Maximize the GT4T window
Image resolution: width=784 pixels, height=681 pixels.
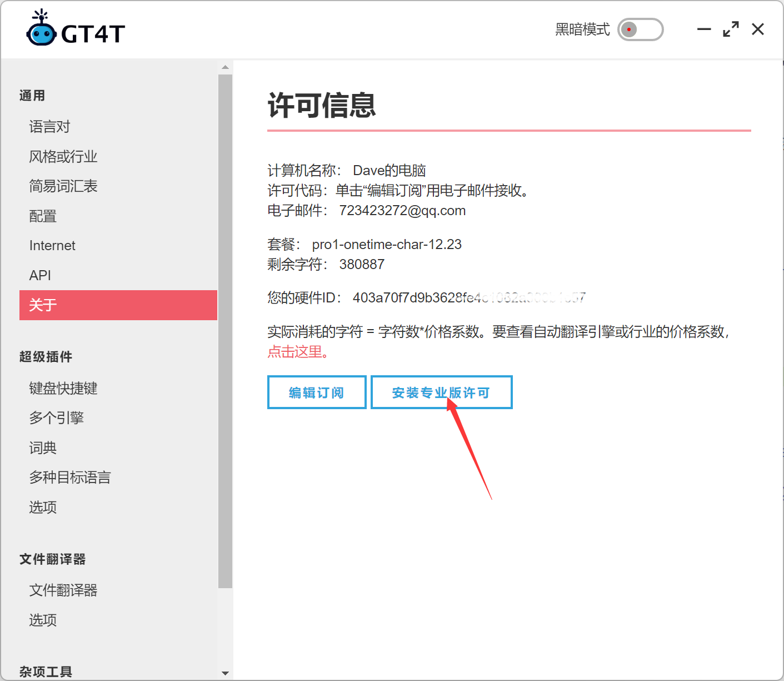[731, 29]
